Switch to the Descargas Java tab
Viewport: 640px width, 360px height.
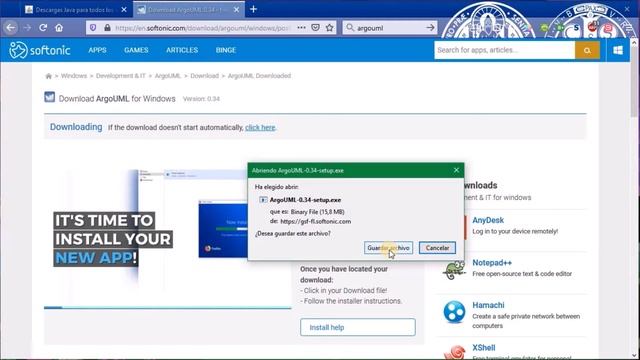[73, 9]
